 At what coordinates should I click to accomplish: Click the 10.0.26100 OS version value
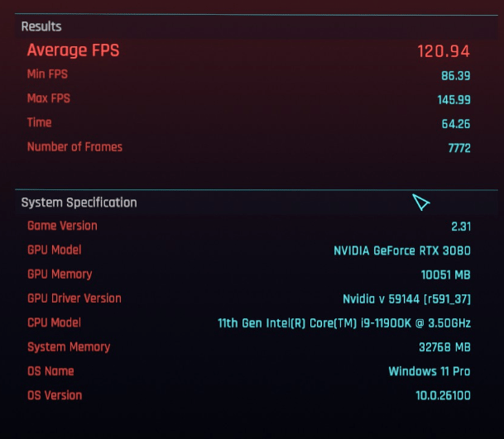tap(444, 395)
